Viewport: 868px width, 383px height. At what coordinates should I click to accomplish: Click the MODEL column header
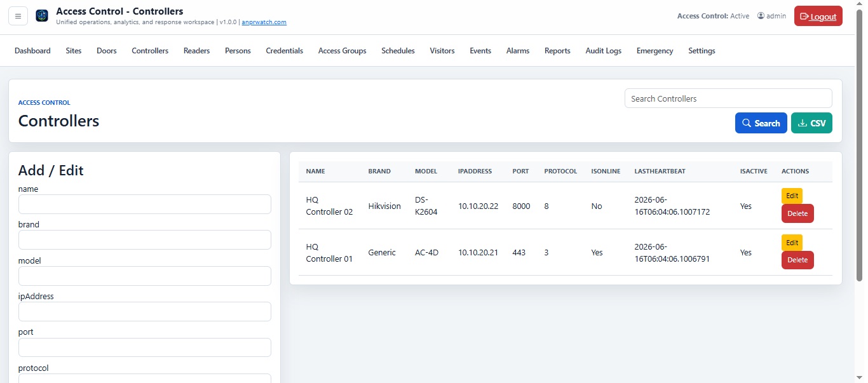pyautogui.click(x=426, y=171)
